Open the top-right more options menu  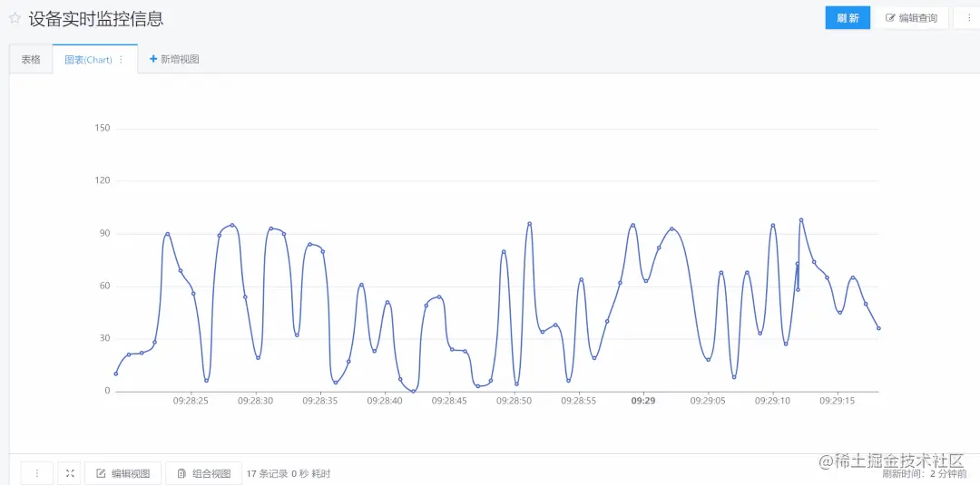pos(968,18)
